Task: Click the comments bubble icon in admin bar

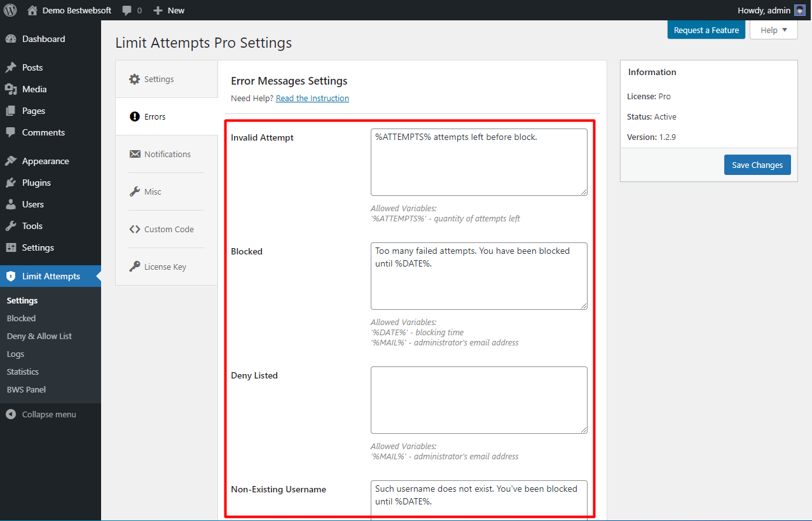Action: [127, 11]
